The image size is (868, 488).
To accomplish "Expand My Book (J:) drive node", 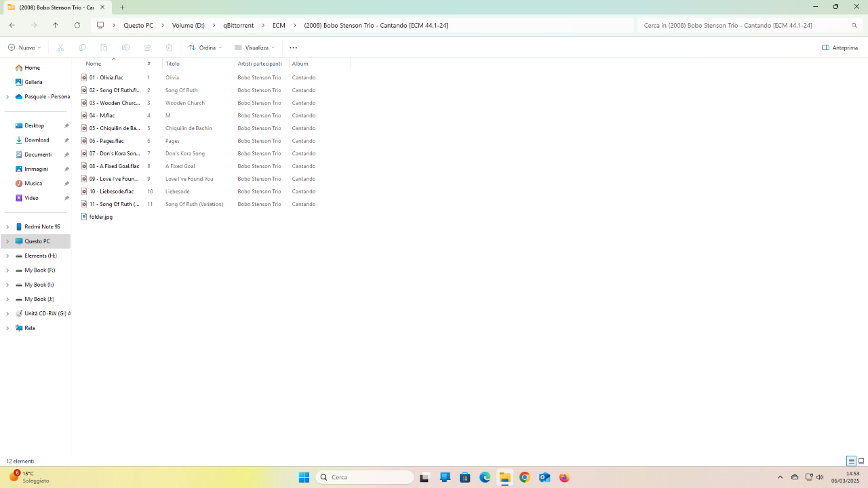I will pyautogui.click(x=7, y=299).
